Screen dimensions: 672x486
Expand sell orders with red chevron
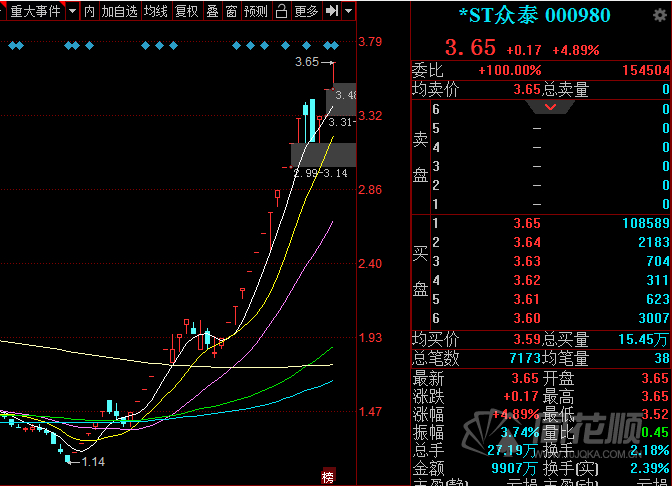pos(550,107)
